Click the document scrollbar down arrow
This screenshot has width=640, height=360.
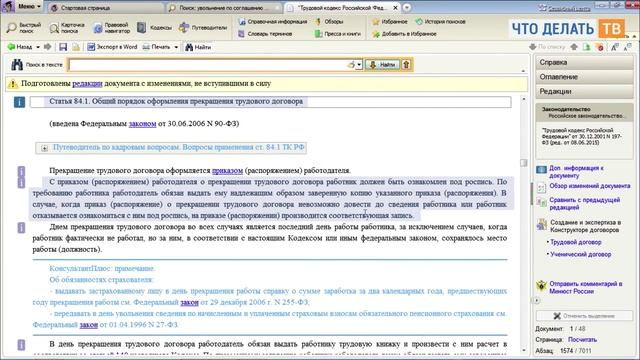[524, 350]
